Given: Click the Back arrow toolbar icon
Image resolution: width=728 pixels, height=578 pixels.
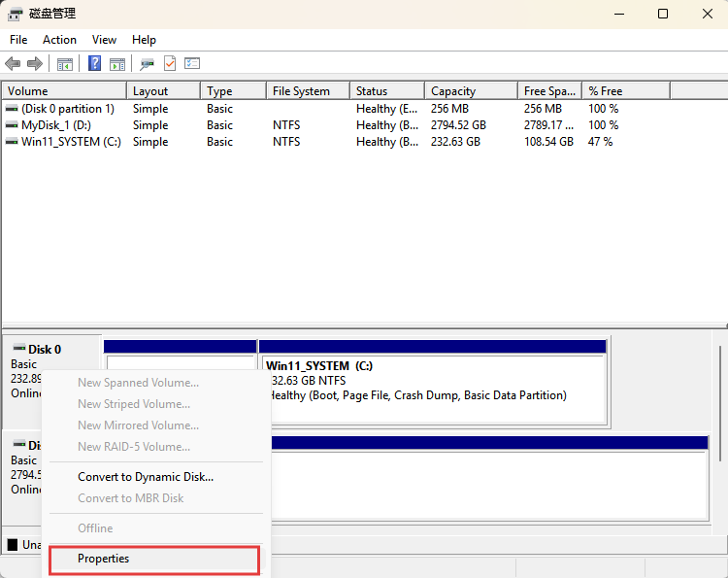Looking at the screenshot, I should [x=13, y=64].
